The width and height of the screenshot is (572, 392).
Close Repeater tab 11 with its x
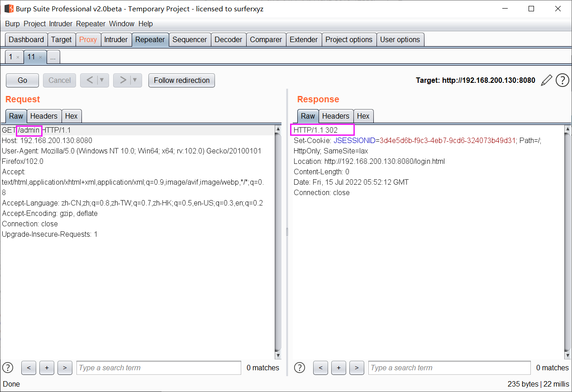[x=40, y=57]
